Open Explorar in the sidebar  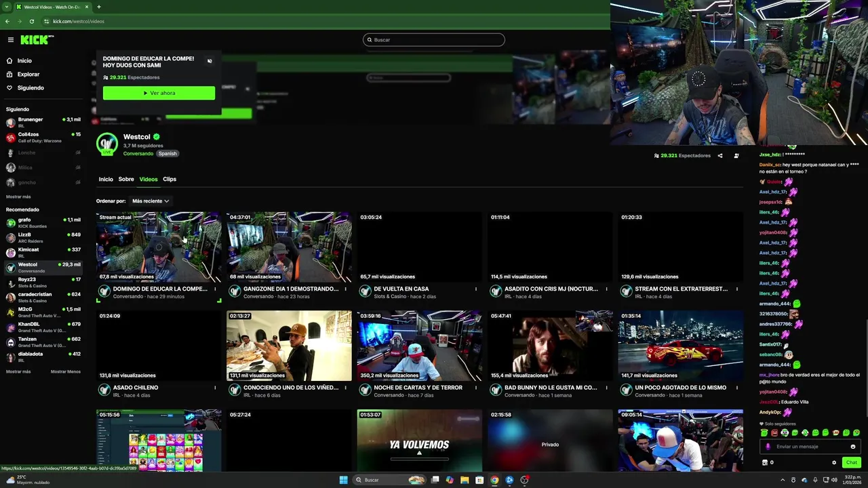[28, 74]
